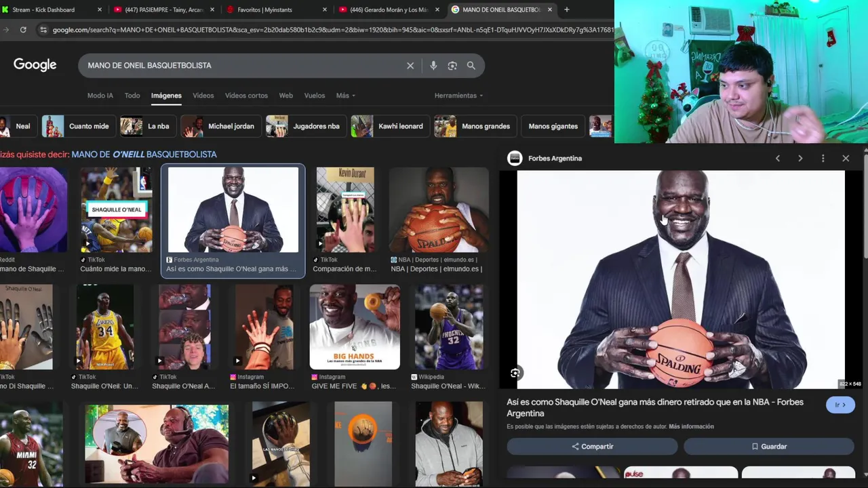Close the image preview panel
868x488 pixels.
tap(846, 159)
